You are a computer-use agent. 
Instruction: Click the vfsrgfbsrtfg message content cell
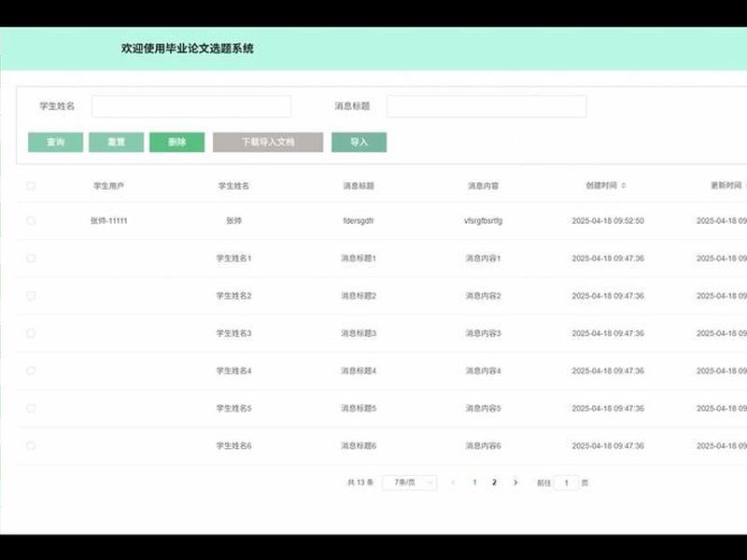click(483, 220)
